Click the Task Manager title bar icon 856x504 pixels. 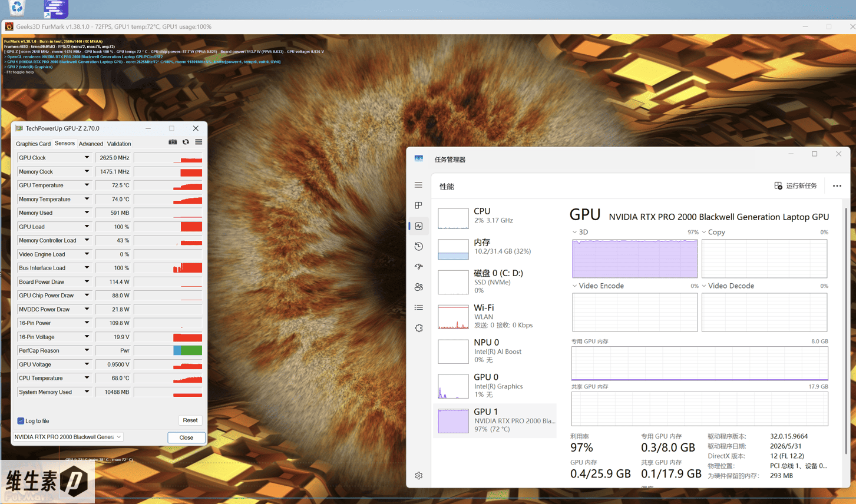tap(419, 159)
